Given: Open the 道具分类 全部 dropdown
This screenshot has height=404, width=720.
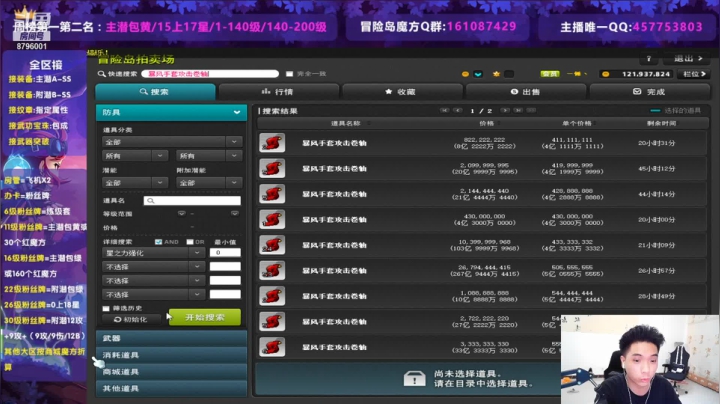Looking at the screenshot, I should click(172, 142).
